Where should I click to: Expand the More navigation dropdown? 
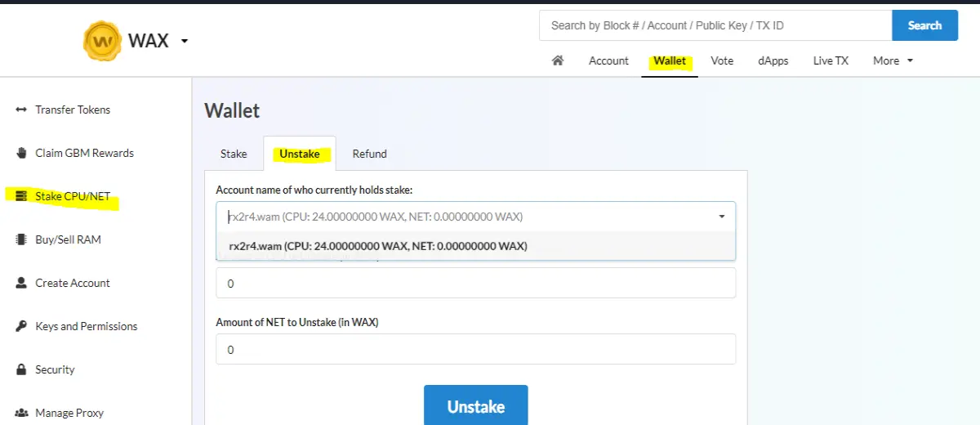click(893, 60)
